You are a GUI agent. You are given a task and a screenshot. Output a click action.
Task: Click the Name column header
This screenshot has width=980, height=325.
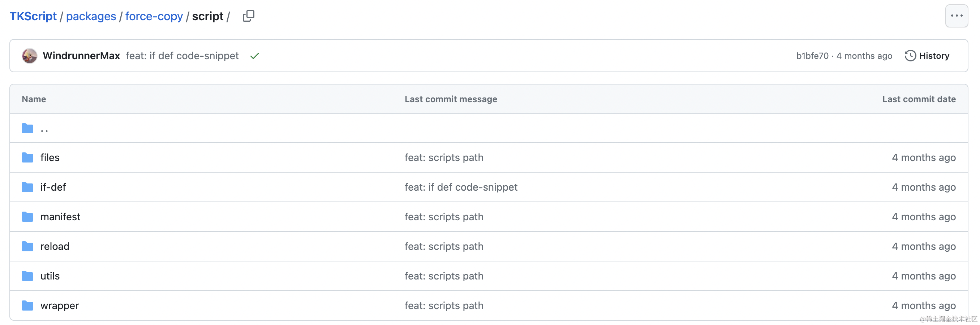pyautogui.click(x=34, y=99)
